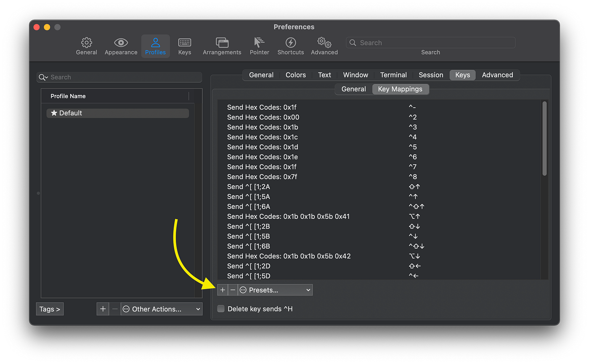
Task: Open the General preferences pane
Action: [87, 46]
